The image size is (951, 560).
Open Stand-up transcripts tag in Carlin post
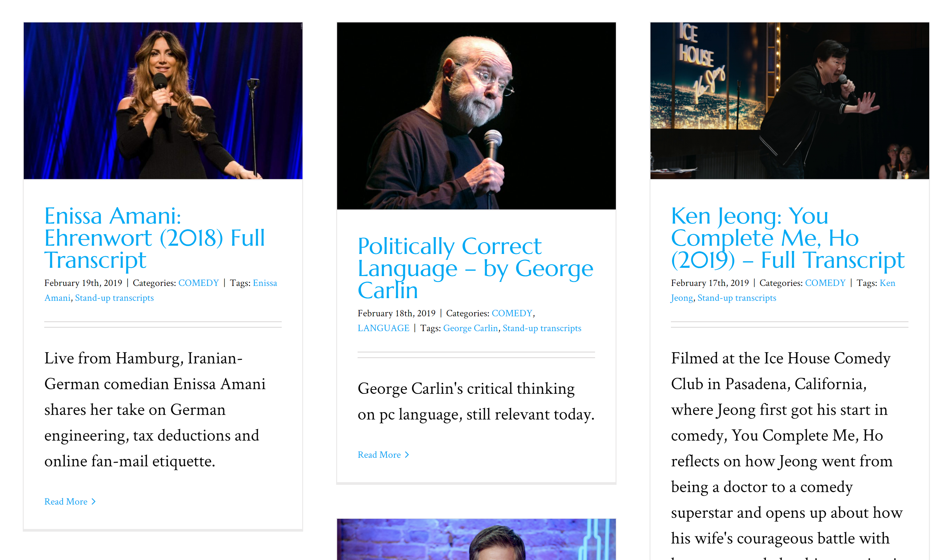click(542, 328)
